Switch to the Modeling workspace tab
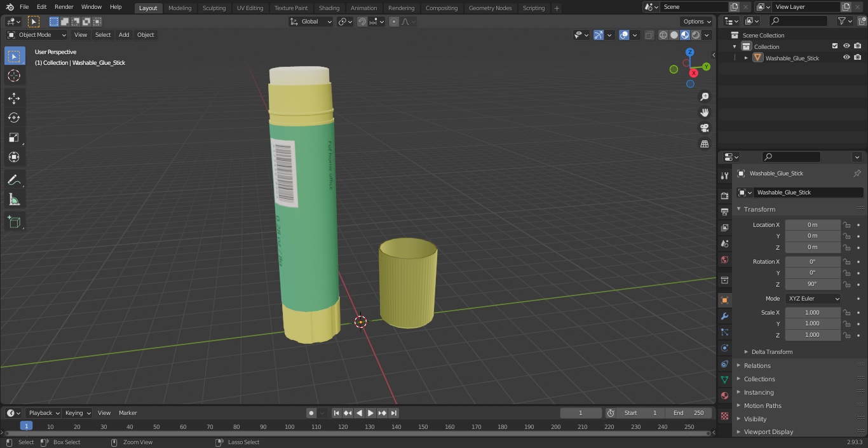 pyautogui.click(x=180, y=8)
